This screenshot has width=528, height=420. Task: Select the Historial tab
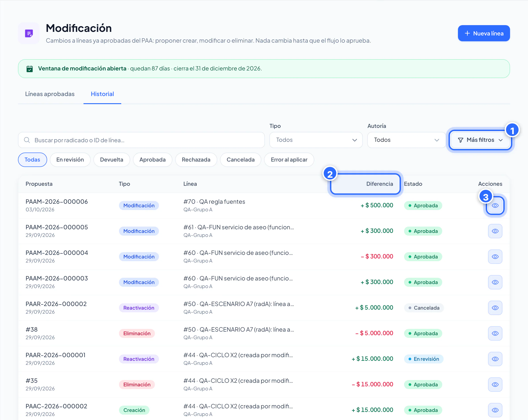pyautogui.click(x=102, y=94)
